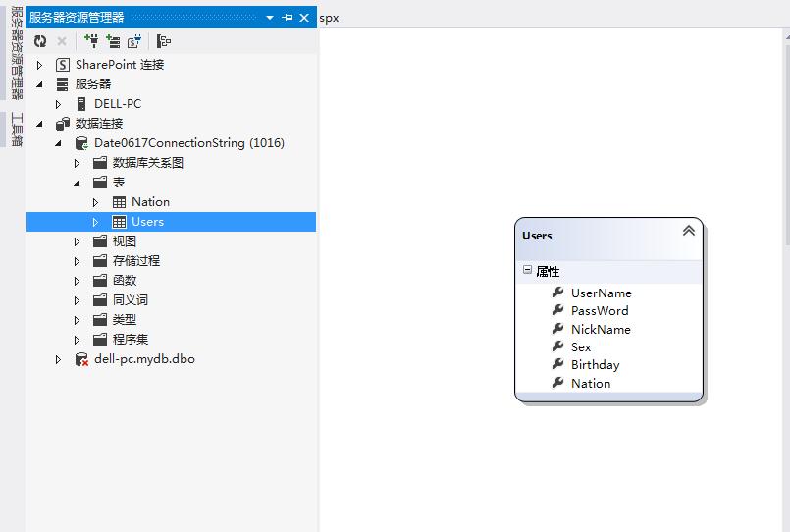Click the Refresh icon in Server Explorer toolbar
This screenshot has width=790, height=532.
click(x=40, y=41)
